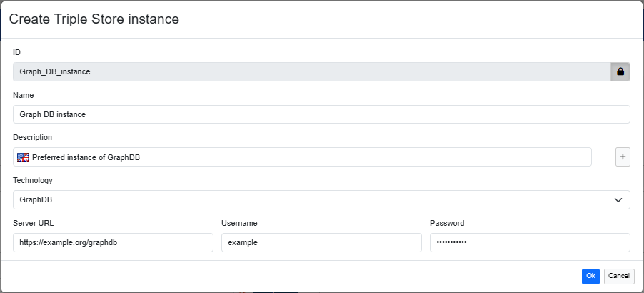The height and width of the screenshot is (293, 644).
Task: Click the locked ID field Graph_DB_instance
Action: coord(311,71)
